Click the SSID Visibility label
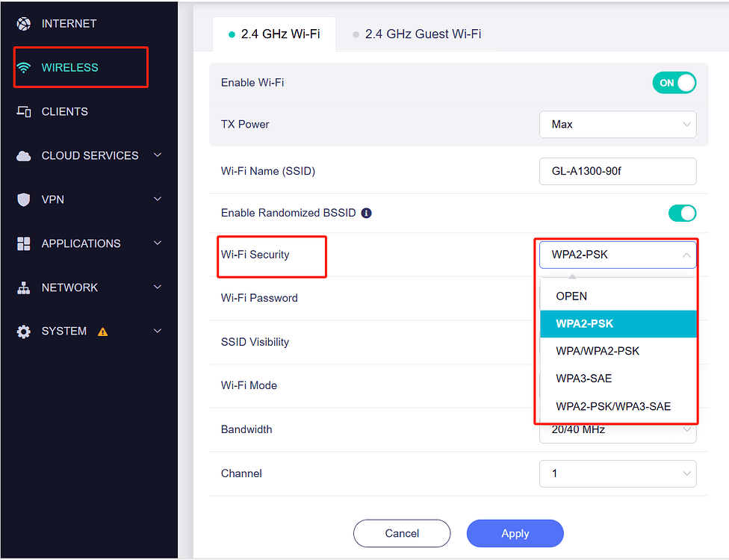 pos(255,342)
